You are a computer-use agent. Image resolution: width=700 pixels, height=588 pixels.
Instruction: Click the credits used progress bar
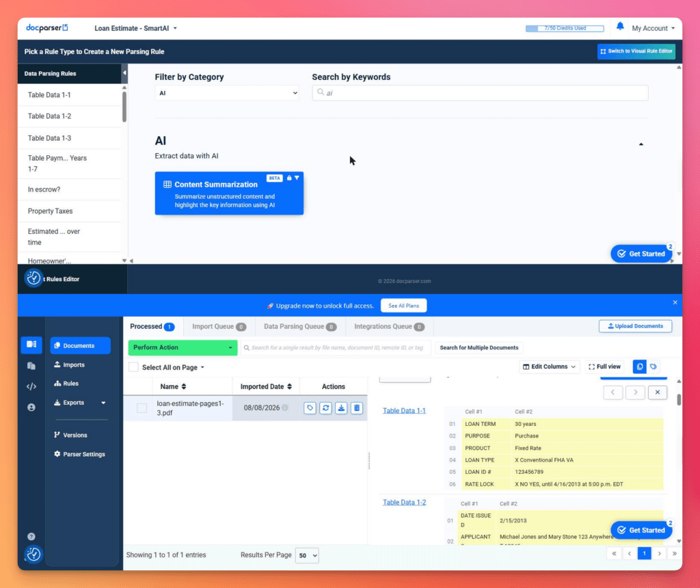565,28
